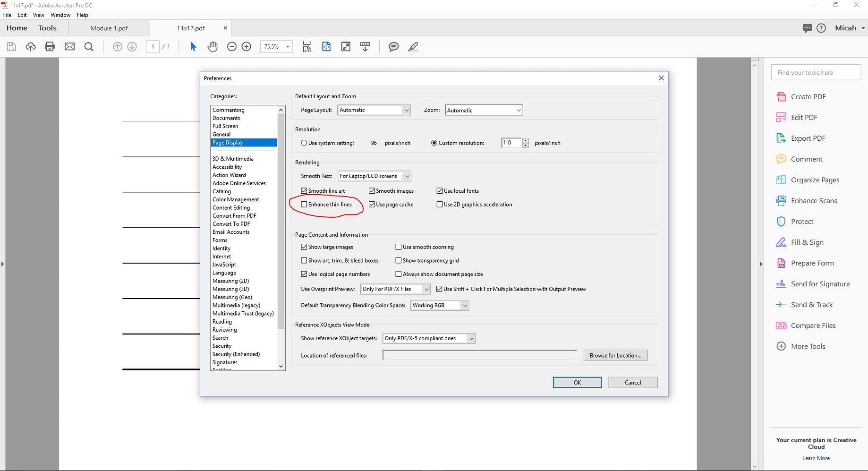This screenshot has height=471, width=868.
Task: Open Transparency Blending Color Space dropdown
Action: coord(440,306)
